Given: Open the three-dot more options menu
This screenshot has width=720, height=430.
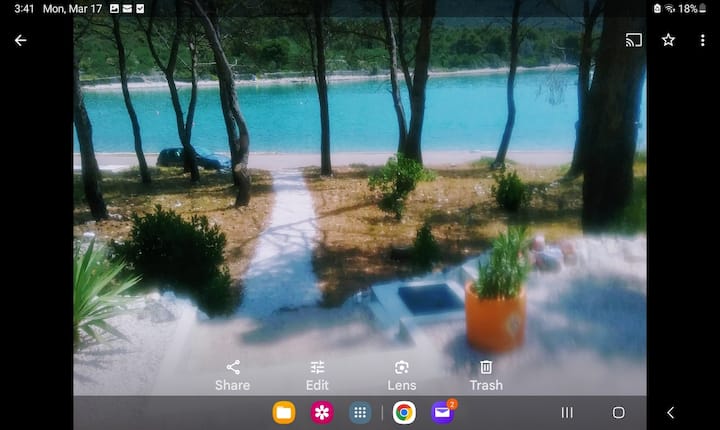Looking at the screenshot, I should (x=703, y=40).
